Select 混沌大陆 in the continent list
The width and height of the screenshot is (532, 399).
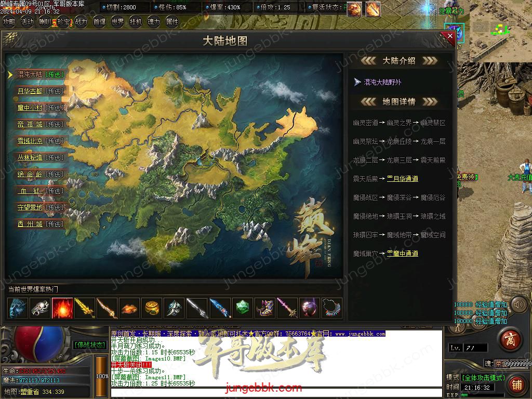click(30, 74)
